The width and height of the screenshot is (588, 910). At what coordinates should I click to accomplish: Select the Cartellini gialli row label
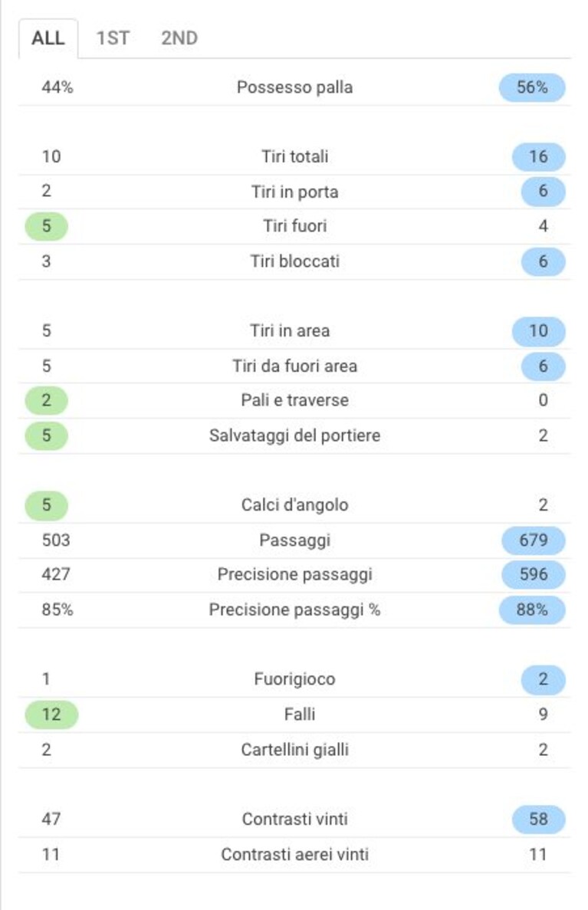[295, 750]
